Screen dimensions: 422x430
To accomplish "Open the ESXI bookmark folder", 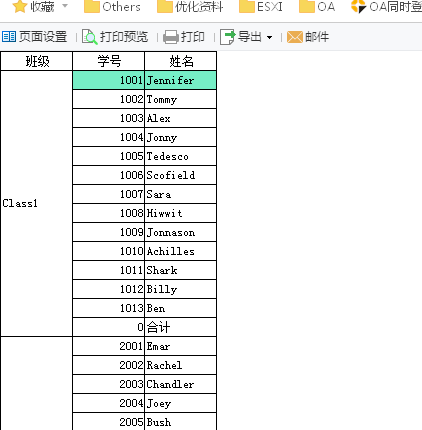I will [x=261, y=7].
